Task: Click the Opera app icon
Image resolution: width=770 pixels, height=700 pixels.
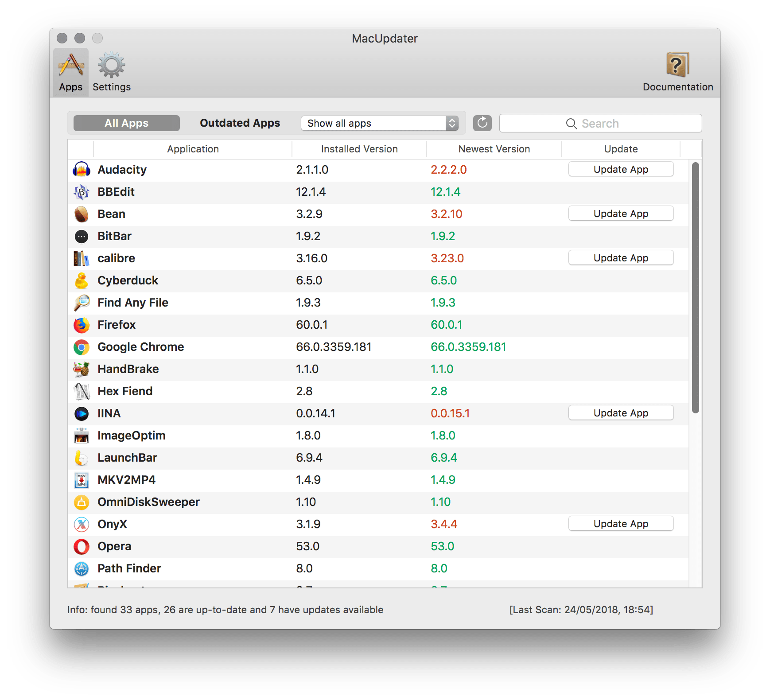Action: (82, 546)
